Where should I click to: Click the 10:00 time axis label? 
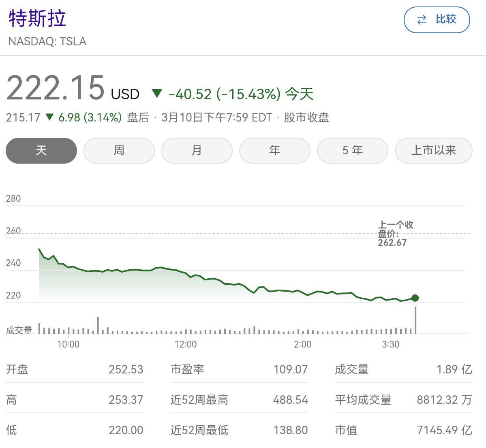pyautogui.click(x=68, y=345)
